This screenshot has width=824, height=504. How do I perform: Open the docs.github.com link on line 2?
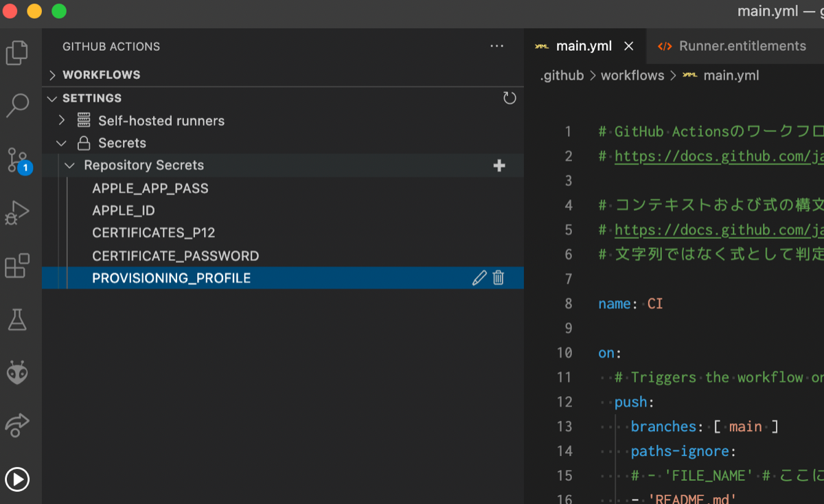pyautogui.click(x=719, y=156)
